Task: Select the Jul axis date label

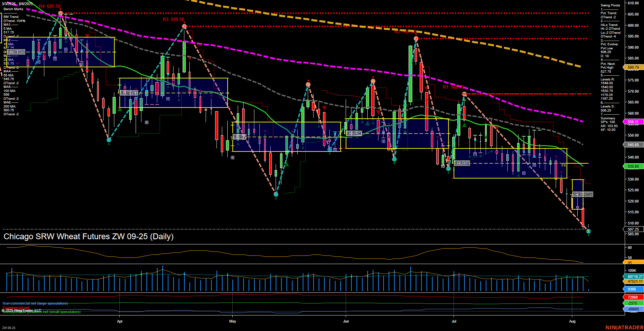Action: pyautogui.click(x=454, y=322)
